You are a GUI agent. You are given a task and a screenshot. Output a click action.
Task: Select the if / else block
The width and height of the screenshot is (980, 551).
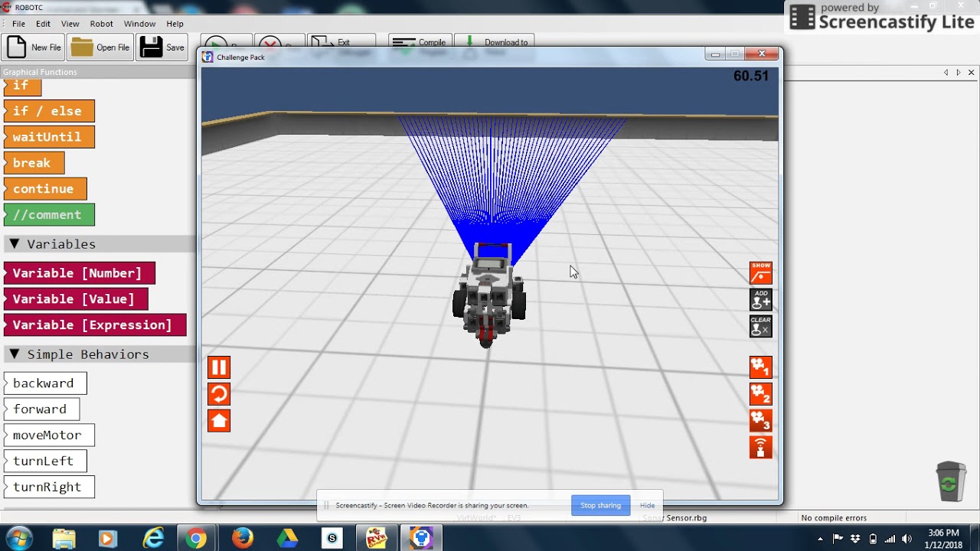pos(49,111)
